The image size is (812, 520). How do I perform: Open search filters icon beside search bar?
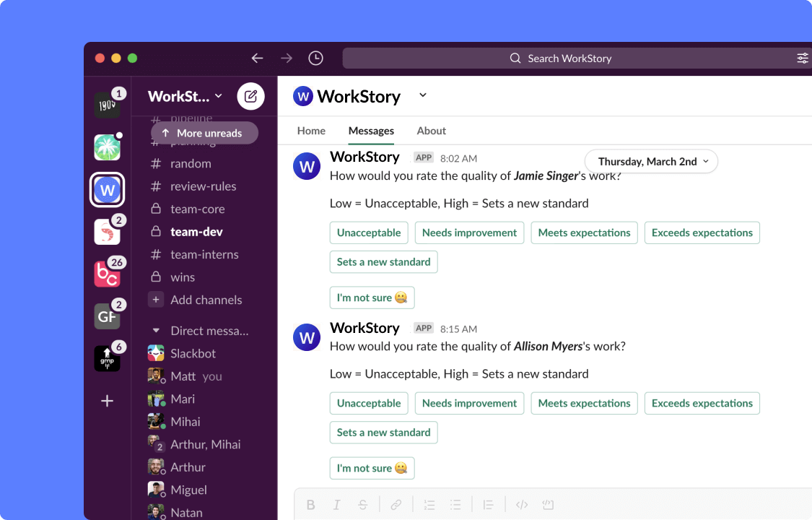[803, 58]
